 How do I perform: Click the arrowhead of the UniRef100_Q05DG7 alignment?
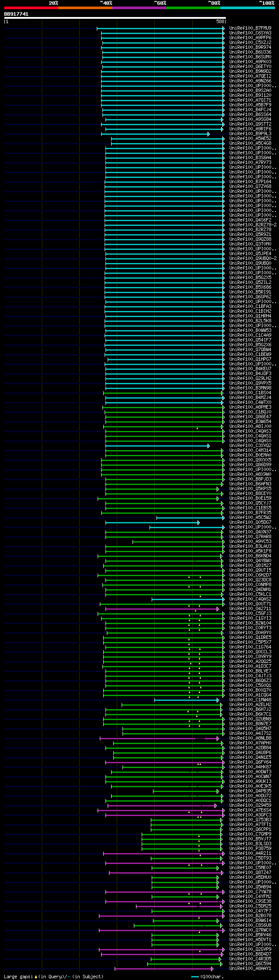click(x=199, y=522)
